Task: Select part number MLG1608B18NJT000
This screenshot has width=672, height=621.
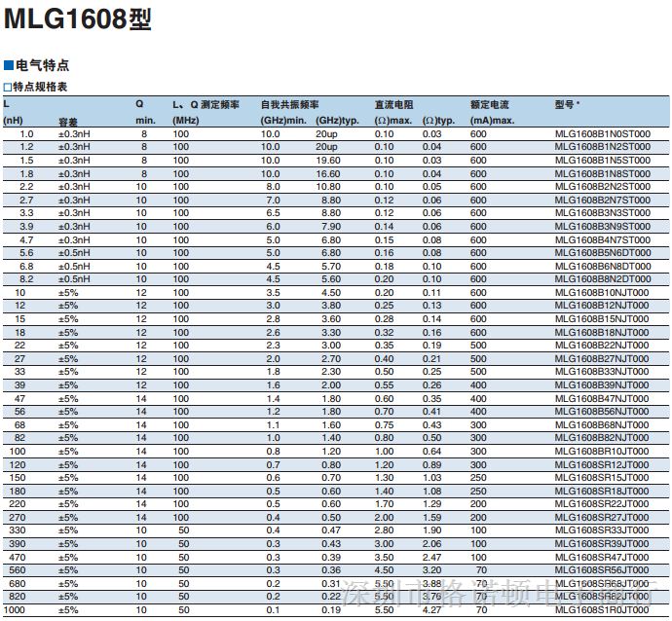Action: pyautogui.click(x=602, y=333)
